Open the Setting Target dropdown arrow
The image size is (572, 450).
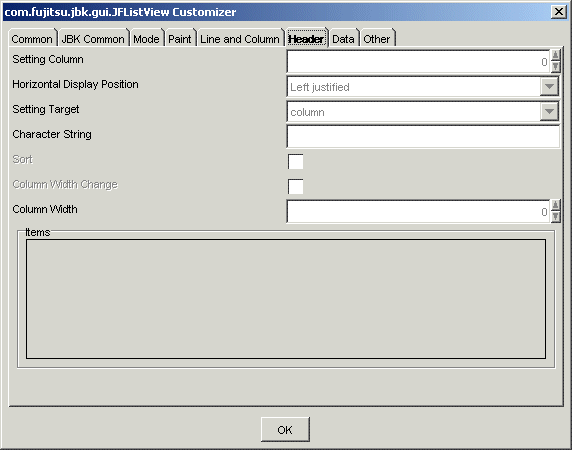pos(549,111)
